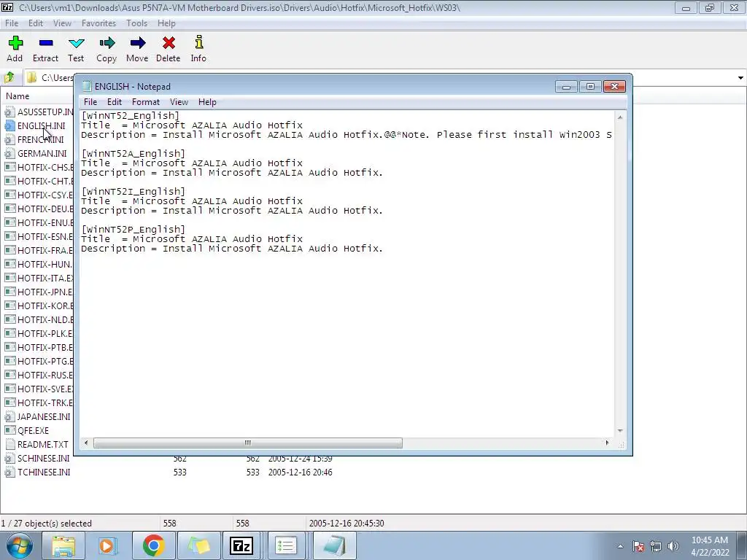Open the Info toolbar icon
This screenshot has height=560, width=747.
[x=198, y=43]
